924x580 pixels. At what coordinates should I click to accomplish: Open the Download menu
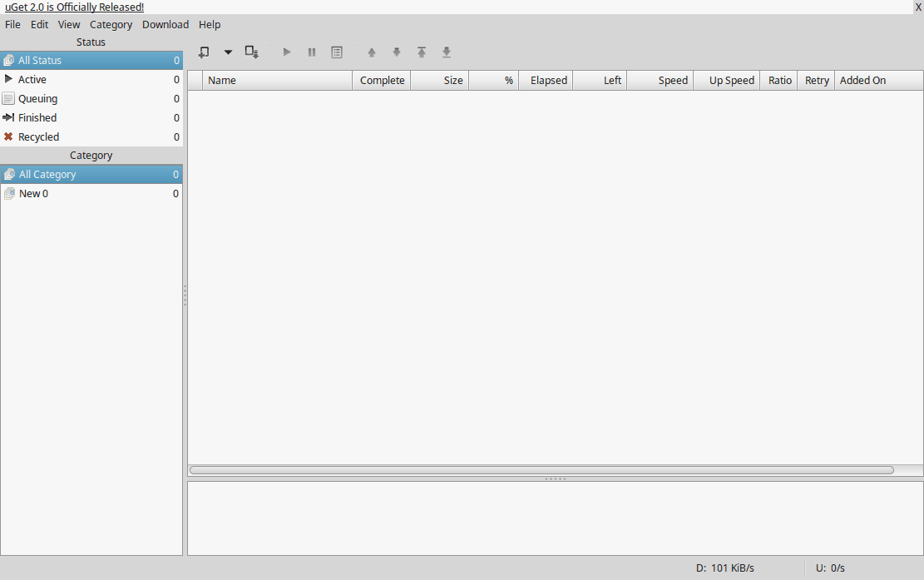[x=166, y=25]
